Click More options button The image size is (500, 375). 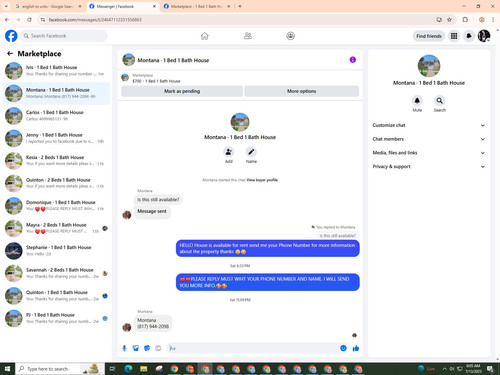click(x=302, y=91)
